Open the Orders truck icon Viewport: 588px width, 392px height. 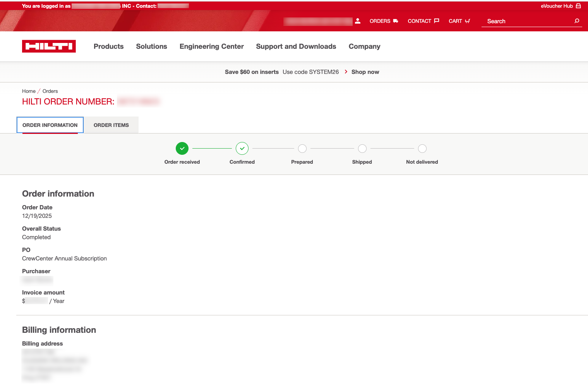[x=396, y=21]
